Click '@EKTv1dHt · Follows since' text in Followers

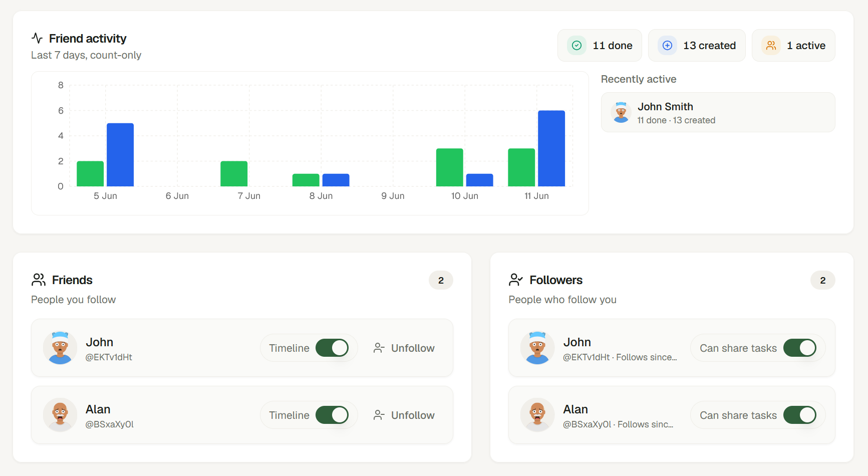tap(620, 357)
